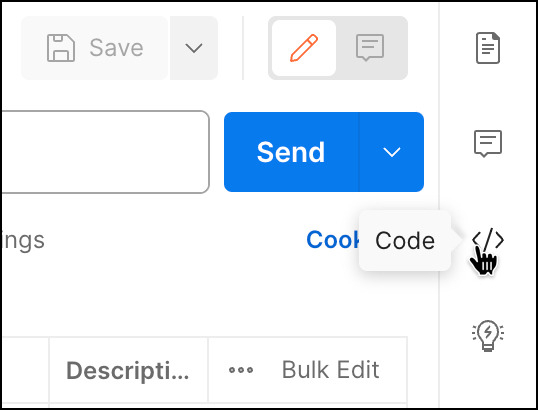
Task: Open the Cookies link
Action: (332, 239)
